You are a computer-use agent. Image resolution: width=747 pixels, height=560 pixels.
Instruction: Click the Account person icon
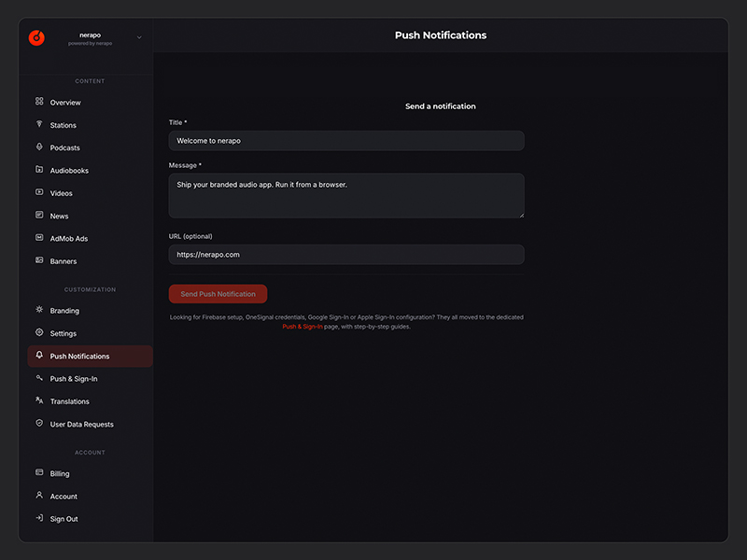click(x=39, y=496)
